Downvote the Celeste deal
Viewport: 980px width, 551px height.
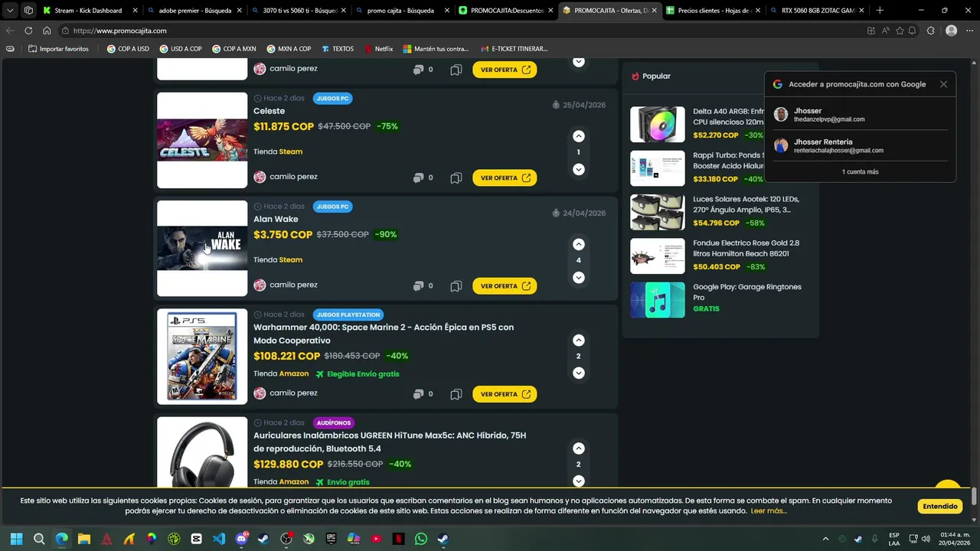pos(578,169)
